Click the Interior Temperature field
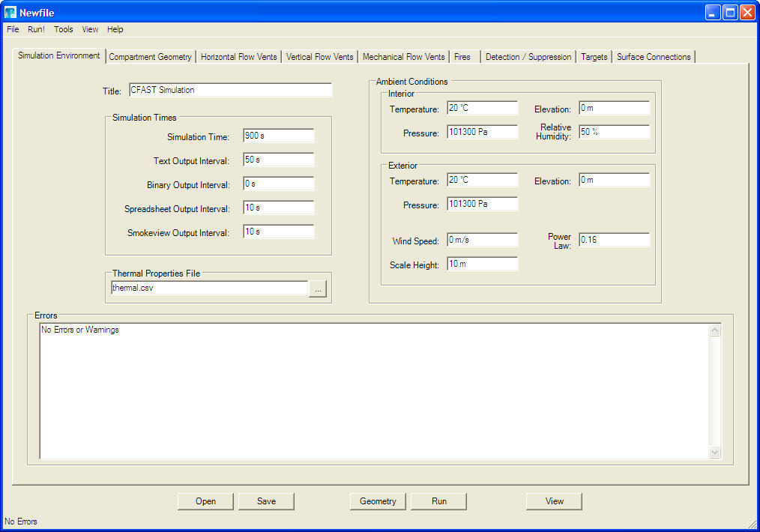The image size is (760, 532). [482, 108]
